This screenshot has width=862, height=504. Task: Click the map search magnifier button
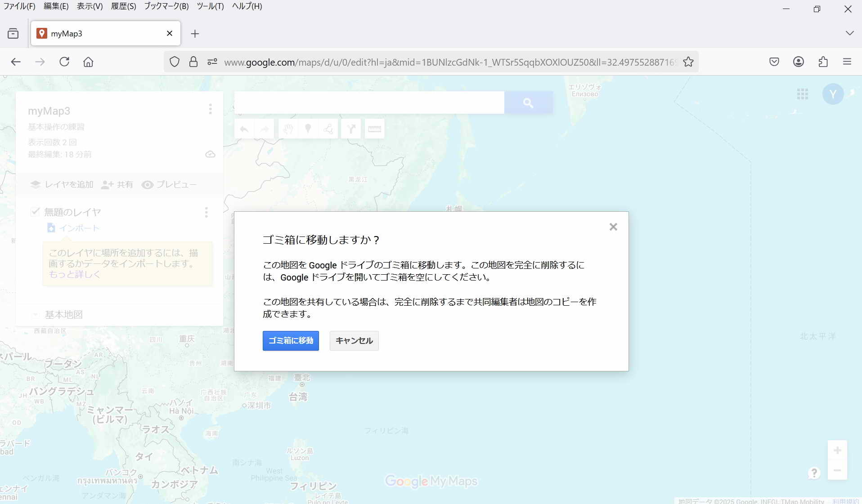tap(528, 103)
